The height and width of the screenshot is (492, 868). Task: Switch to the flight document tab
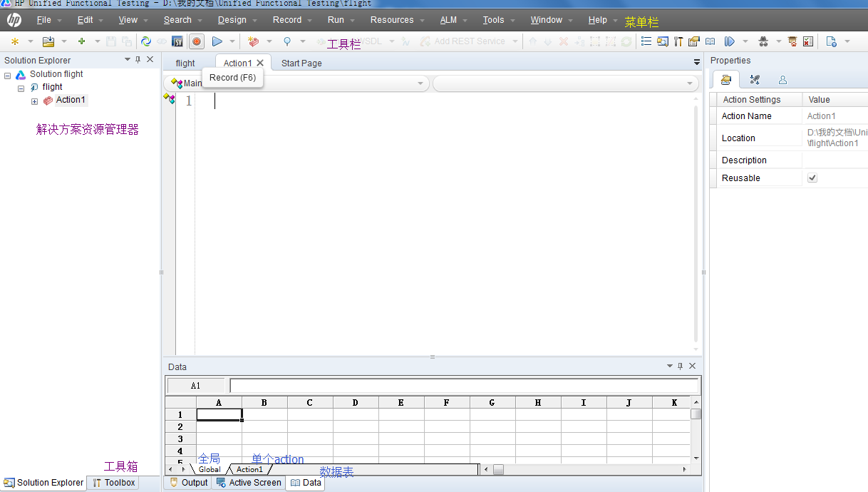pyautogui.click(x=185, y=63)
